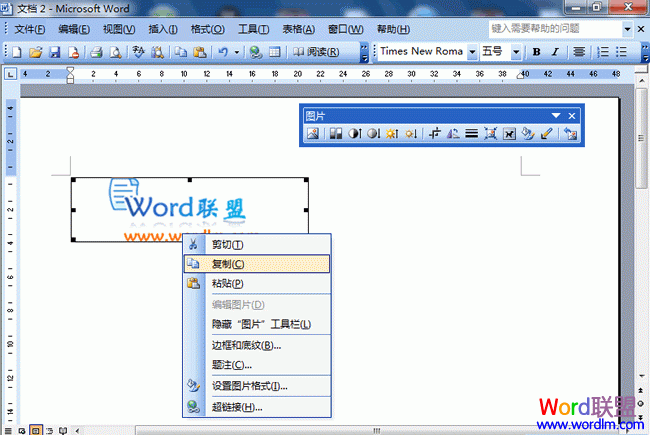Open Text Wrapping in 图片 toolbar
This screenshot has width=650, height=435.
coord(509,134)
